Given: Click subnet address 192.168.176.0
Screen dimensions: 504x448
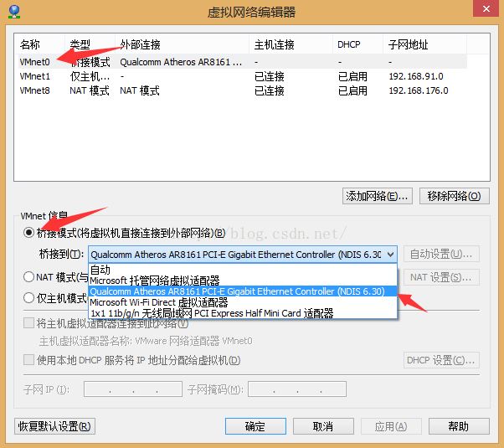Looking at the screenshot, I should coord(419,90).
